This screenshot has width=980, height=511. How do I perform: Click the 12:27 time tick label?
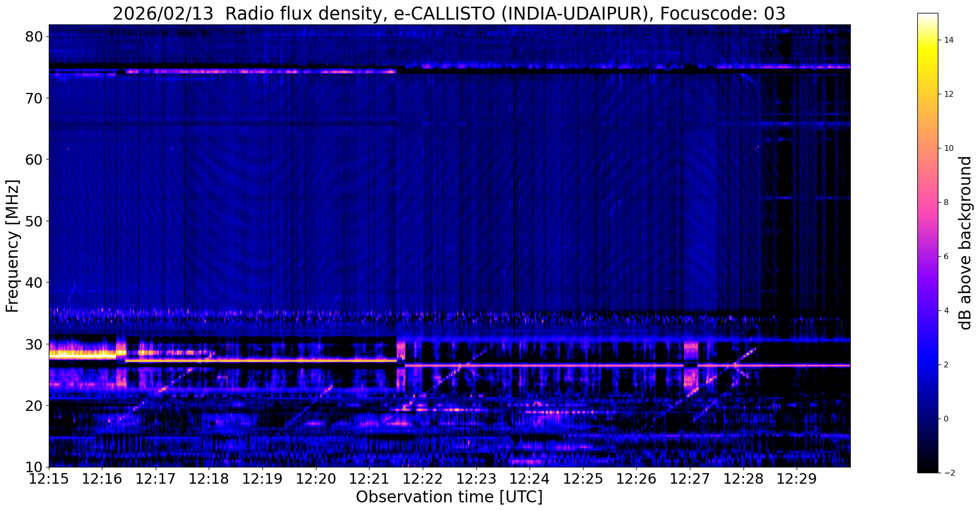[690, 479]
